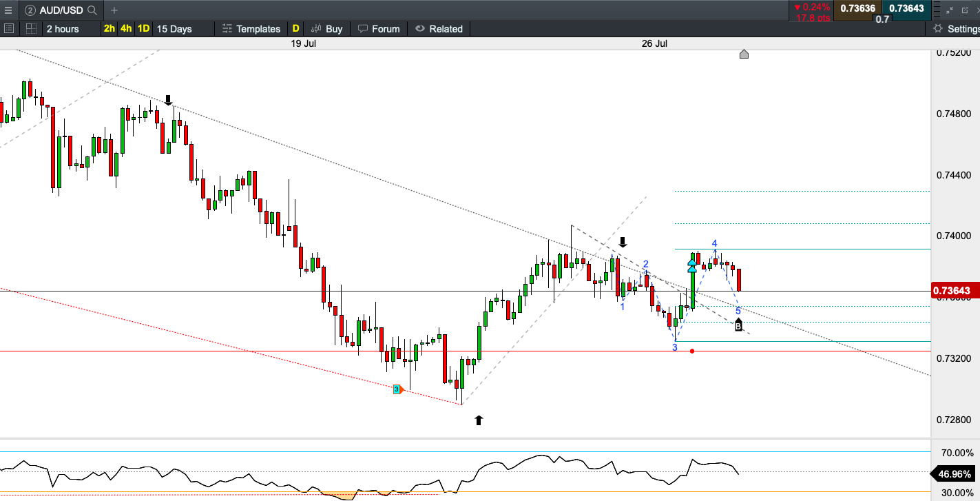The width and height of the screenshot is (980, 501).
Task: Open the hamburger menu at top left
Action: 8,10
